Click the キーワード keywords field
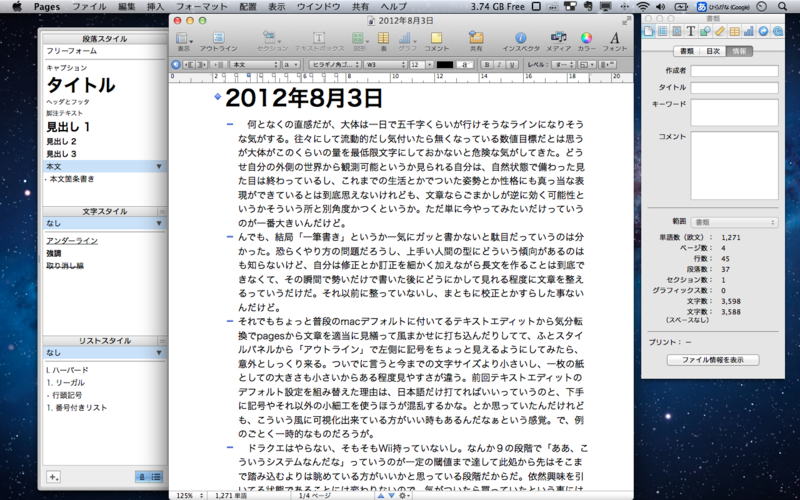This screenshot has width=800, height=500. tap(734, 112)
